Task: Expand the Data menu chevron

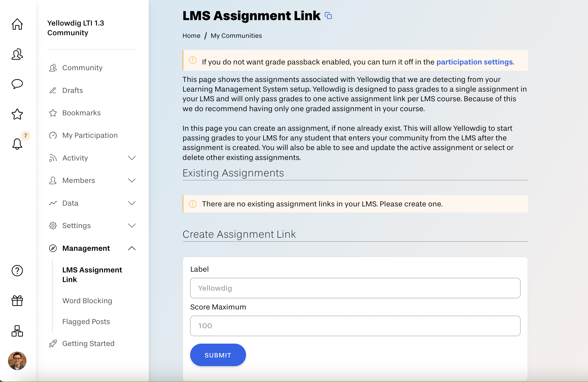Action: coord(132,203)
